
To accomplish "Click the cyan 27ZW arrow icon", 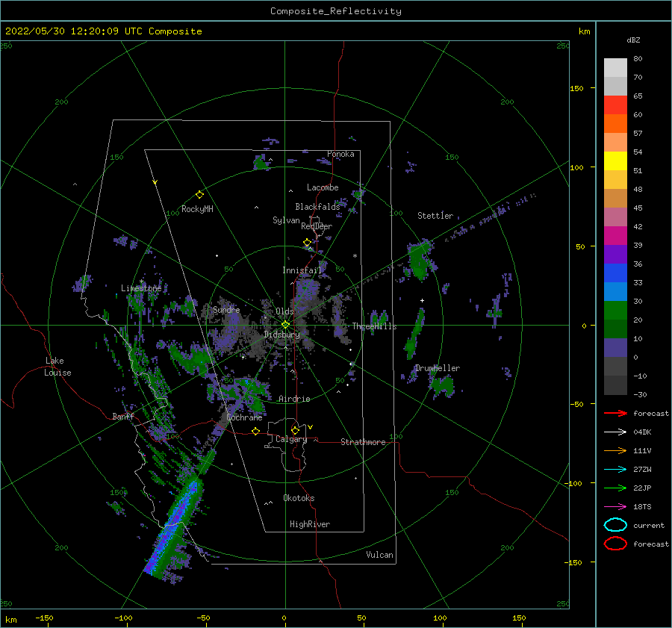I will point(615,470).
